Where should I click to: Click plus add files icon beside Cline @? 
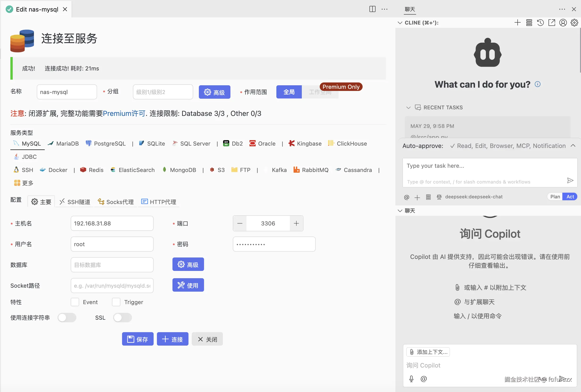(x=417, y=197)
